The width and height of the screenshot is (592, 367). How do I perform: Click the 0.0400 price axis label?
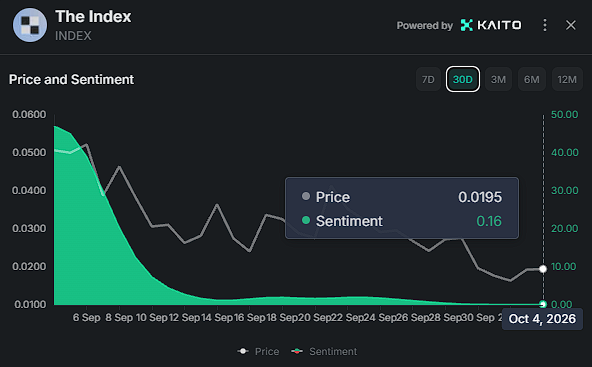point(29,190)
